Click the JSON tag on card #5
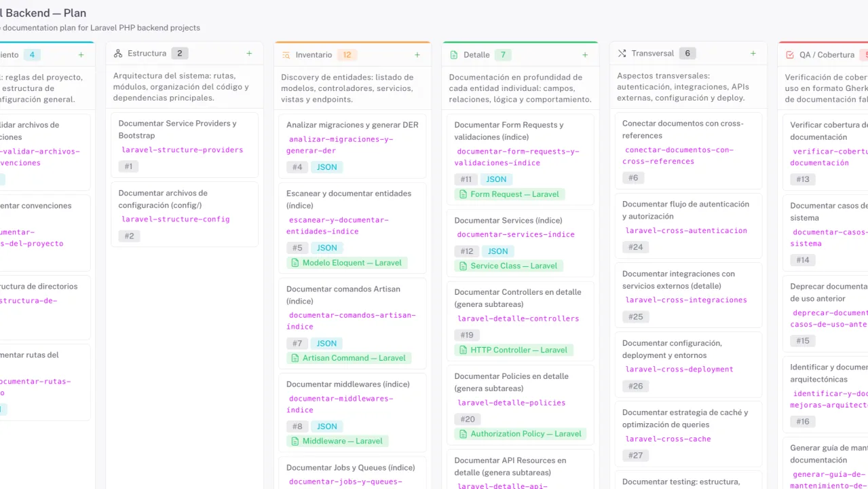 coord(327,248)
